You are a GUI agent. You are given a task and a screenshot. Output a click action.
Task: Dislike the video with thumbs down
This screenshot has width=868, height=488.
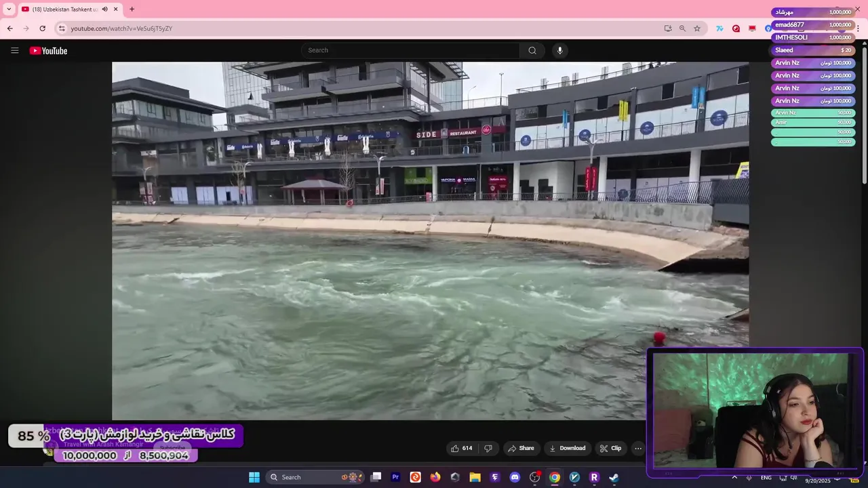(488, 448)
